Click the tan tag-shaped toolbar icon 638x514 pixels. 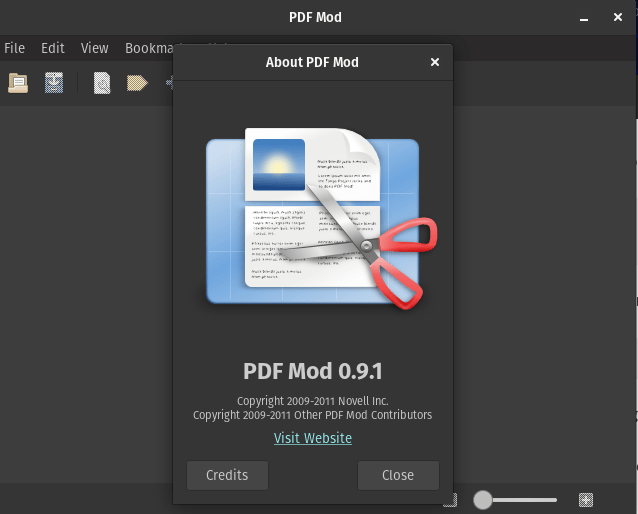(x=137, y=83)
